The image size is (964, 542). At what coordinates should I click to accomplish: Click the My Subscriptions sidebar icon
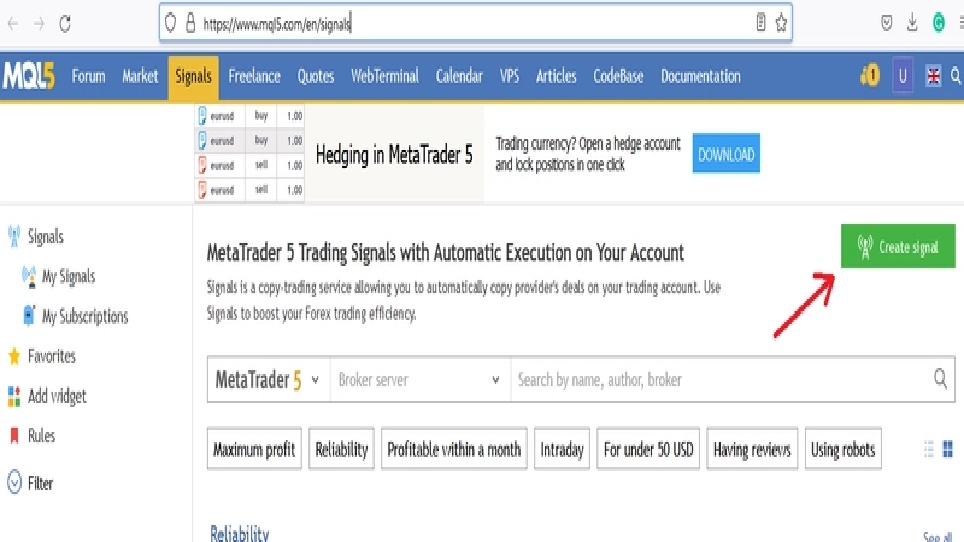point(28,315)
